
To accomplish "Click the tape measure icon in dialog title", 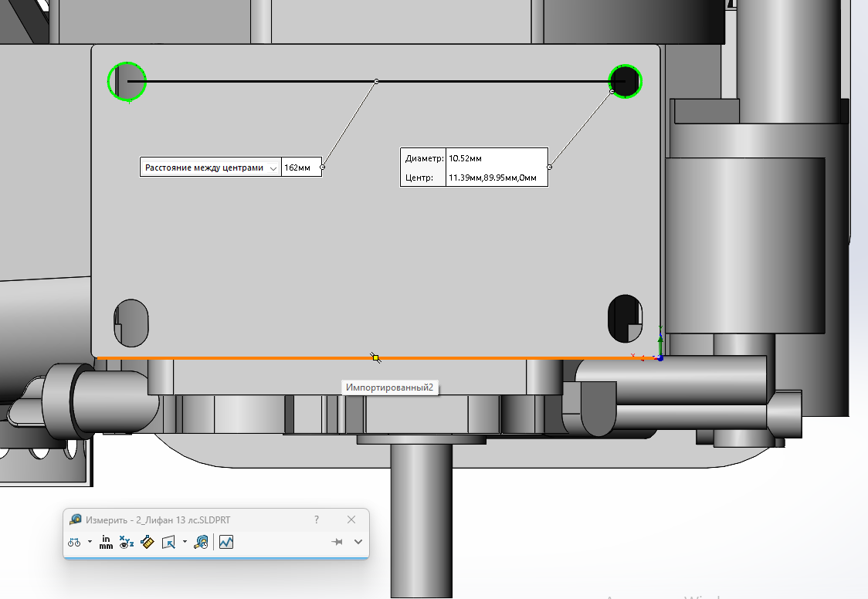I will pos(75,520).
